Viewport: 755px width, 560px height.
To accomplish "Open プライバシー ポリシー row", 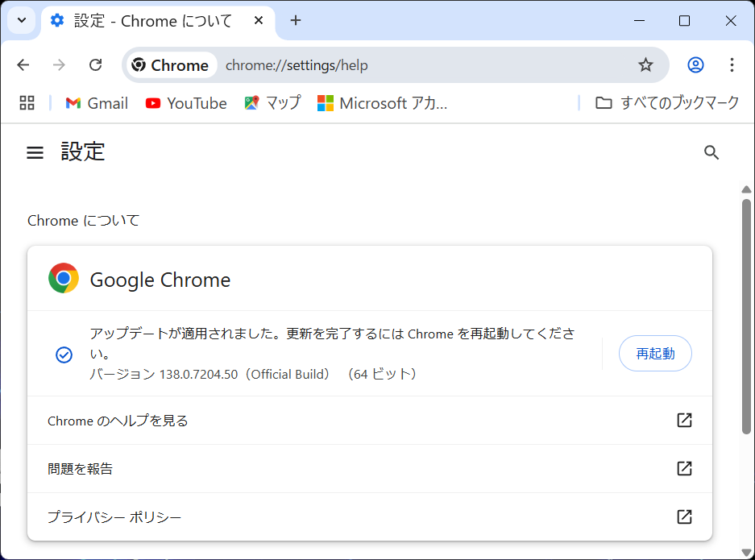I will click(x=370, y=516).
